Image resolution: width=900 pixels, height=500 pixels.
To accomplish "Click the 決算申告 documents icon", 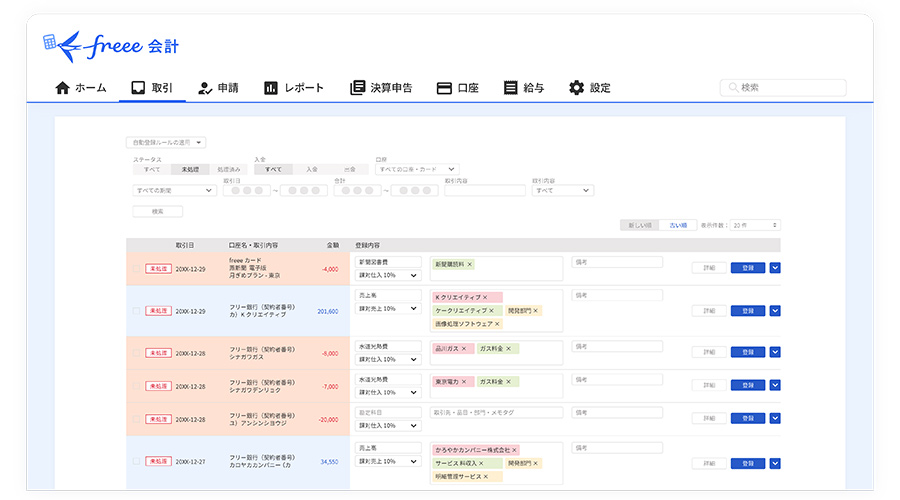I will click(x=357, y=88).
